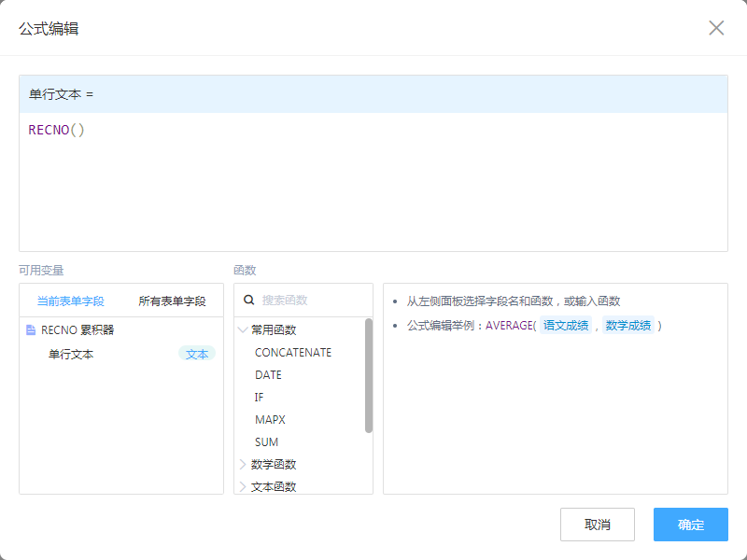The image size is (747, 560).
Task: Close the 公式编辑 dialog with X icon
Action: coord(716,28)
